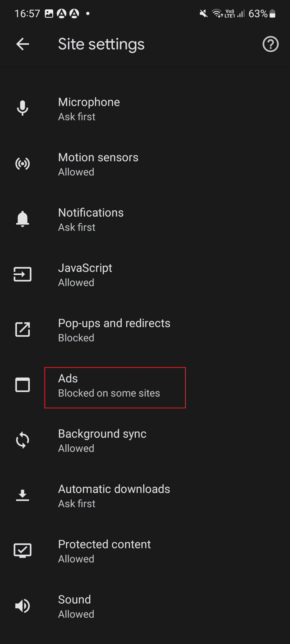Tap the 'Site settings' title
Viewport: 290px width, 644px height.
(101, 44)
